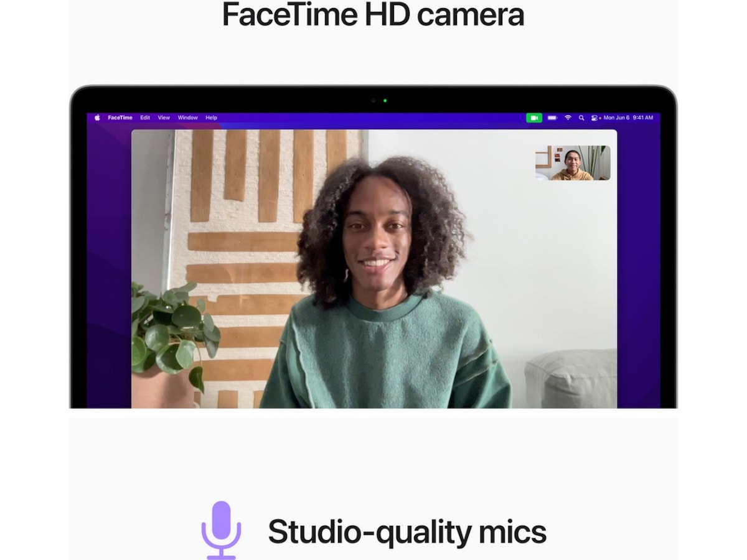
Task: Show the Help menu
Action: coord(212,118)
